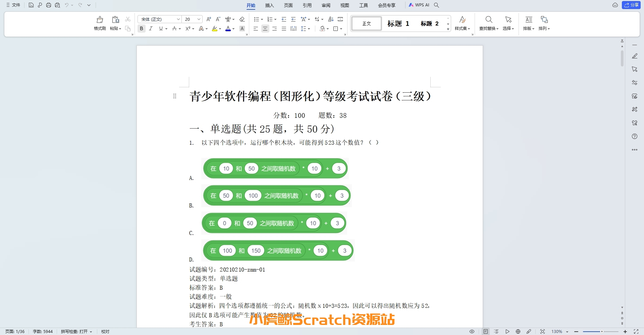Toggle bold formatting
The height and width of the screenshot is (335, 644).
pyautogui.click(x=142, y=29)
